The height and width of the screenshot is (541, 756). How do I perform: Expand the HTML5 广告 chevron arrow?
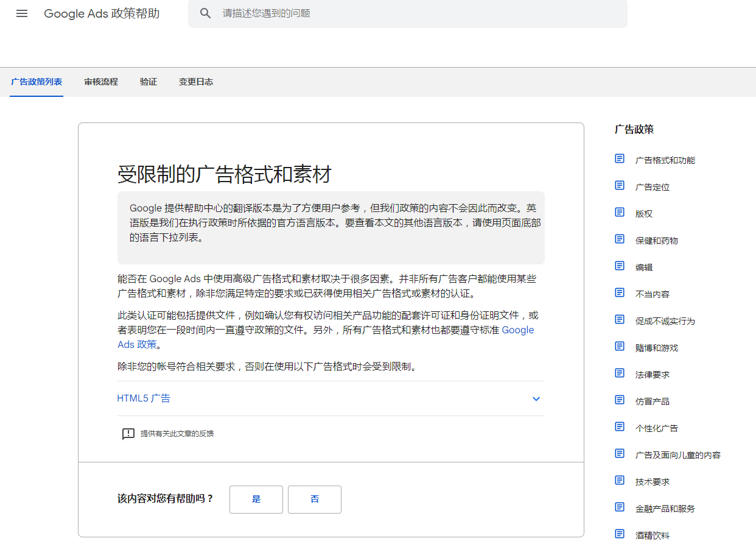[536, 399]
